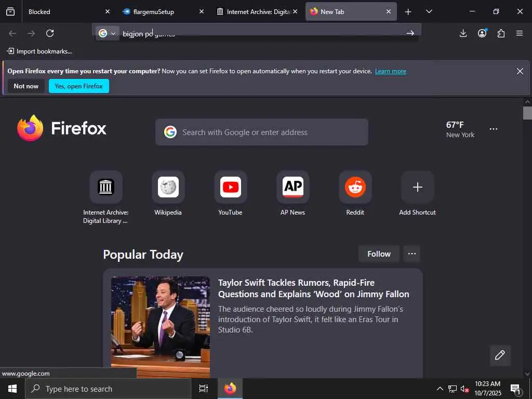Viewport: 532px width, 399px height.
Task: Close the Internet Archive tab
Action: pos(295,11)
